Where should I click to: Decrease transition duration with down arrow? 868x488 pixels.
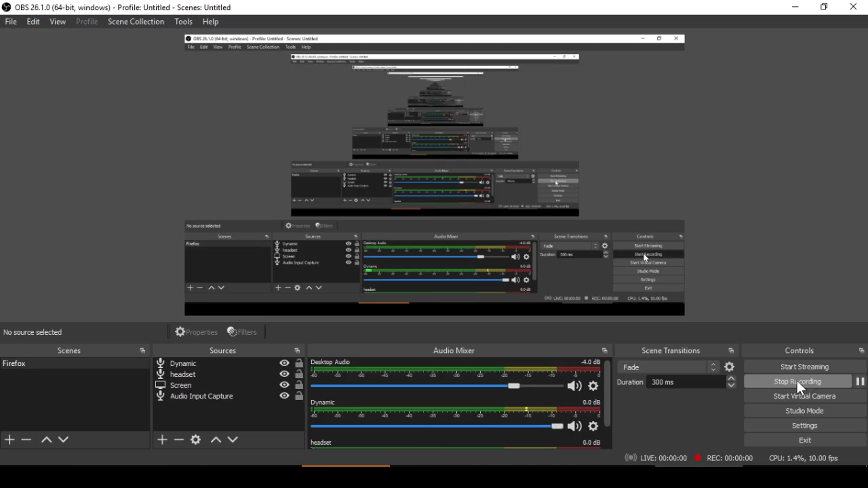pyautogui.click(x=731, y=385)
